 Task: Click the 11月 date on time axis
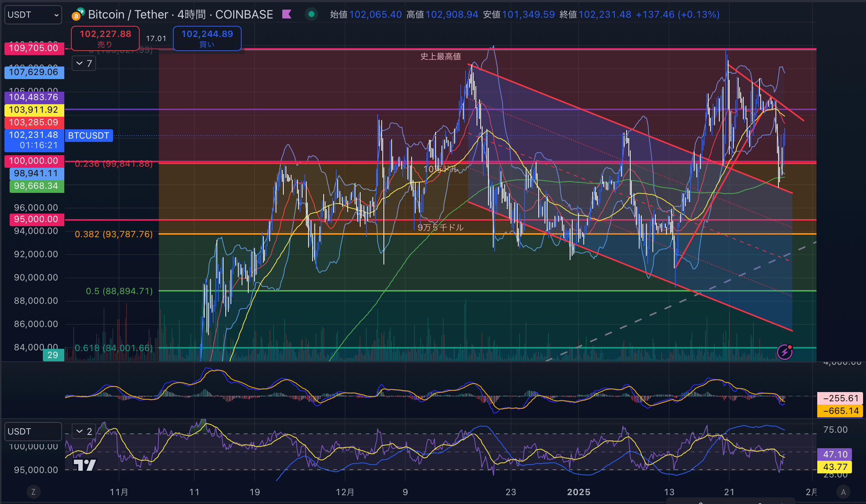119,492
